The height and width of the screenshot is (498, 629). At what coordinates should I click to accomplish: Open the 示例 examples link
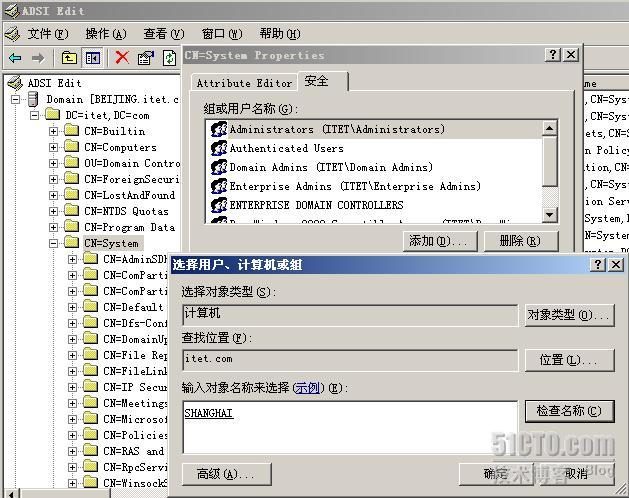tap(308, 388)
